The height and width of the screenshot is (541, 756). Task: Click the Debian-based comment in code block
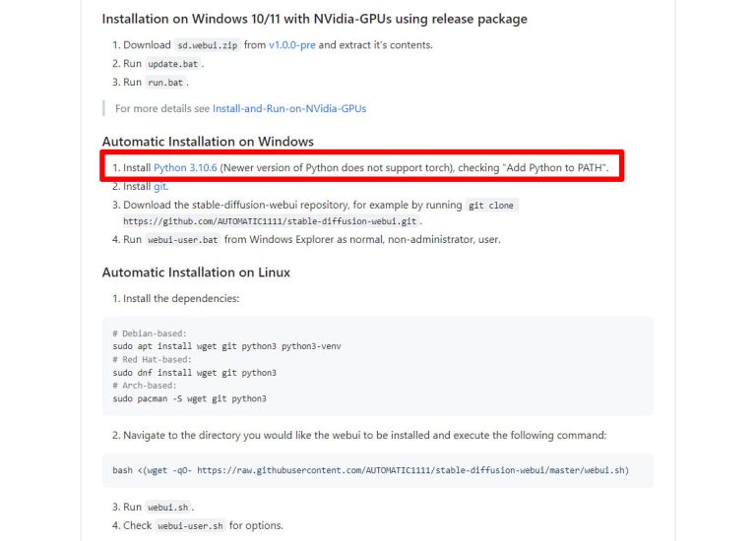click(150, 333)
